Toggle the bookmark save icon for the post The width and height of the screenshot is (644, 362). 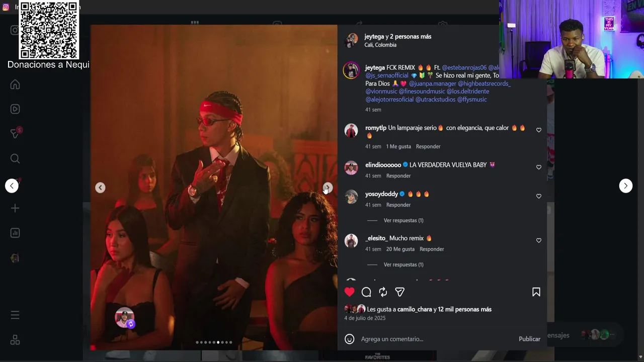pos(536,292)
